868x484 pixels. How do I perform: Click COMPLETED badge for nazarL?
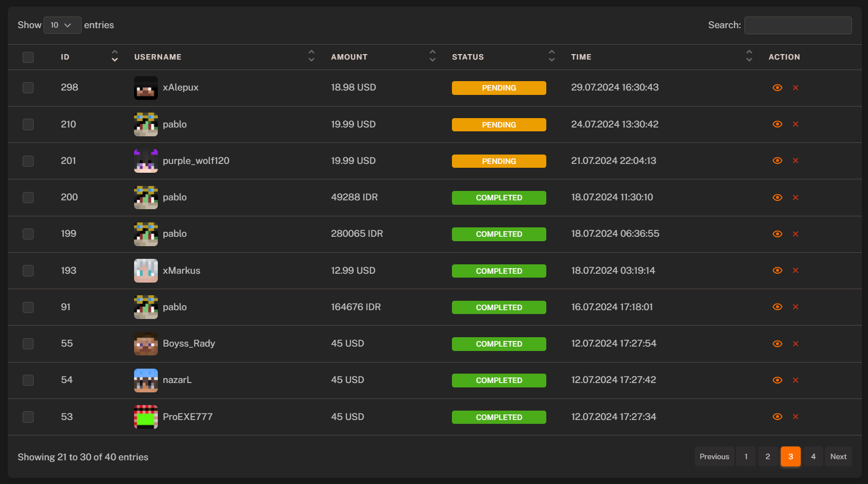pos(499,380)
